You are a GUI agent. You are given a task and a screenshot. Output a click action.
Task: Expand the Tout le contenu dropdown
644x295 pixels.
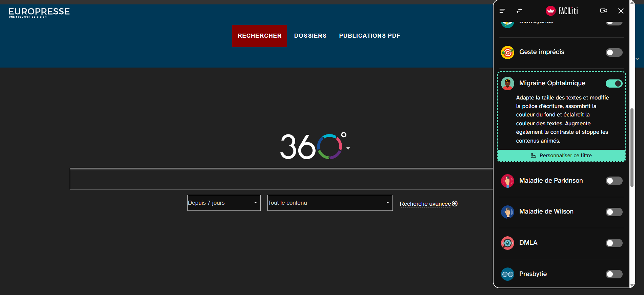pos(330,203)
